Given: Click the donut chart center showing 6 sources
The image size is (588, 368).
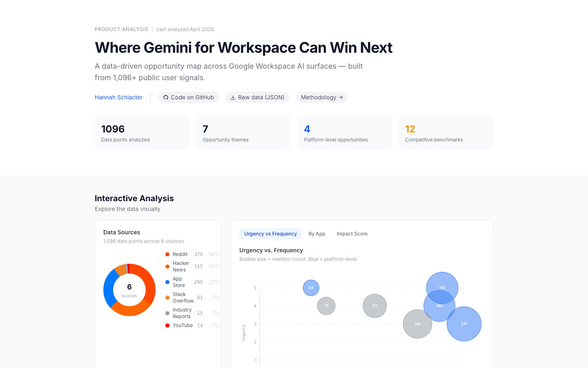Looking at the screenshot, I should tap(129, 290).
